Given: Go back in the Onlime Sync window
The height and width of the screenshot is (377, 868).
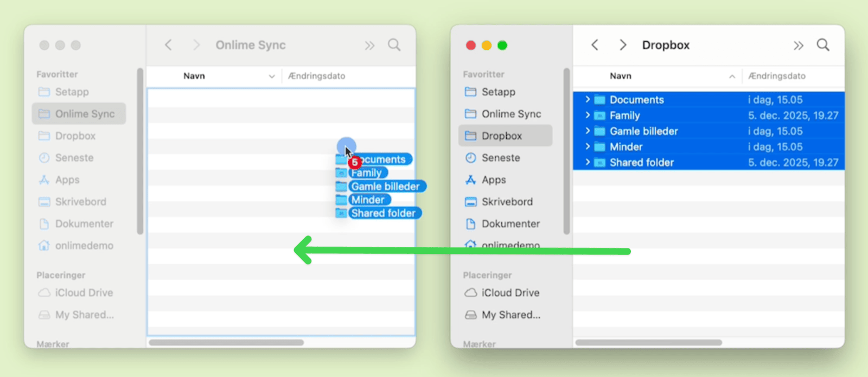Looking at the screenshot, I should (169, 45).
